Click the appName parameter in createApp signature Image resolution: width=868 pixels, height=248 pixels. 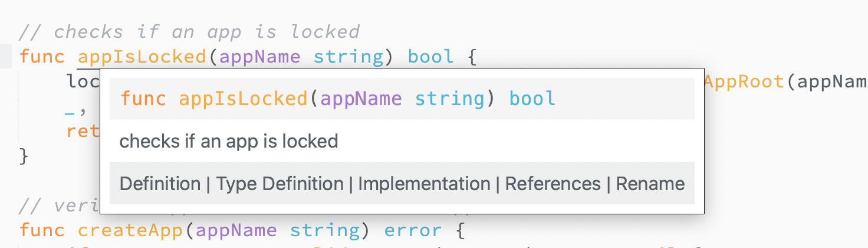click(236, 230)
